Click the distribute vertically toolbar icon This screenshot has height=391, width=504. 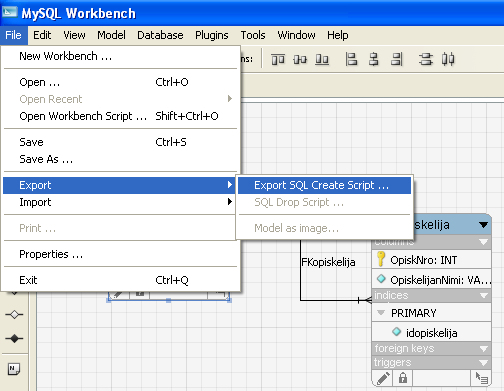click(x=426, y=59)
